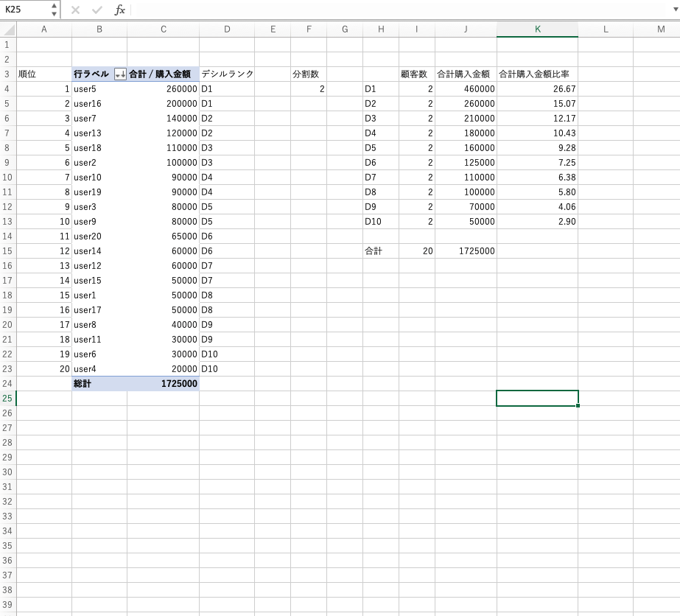The width and height of the screenshot is (680, 616).
Task: Select row 3 header
Action: coord(8,74)
